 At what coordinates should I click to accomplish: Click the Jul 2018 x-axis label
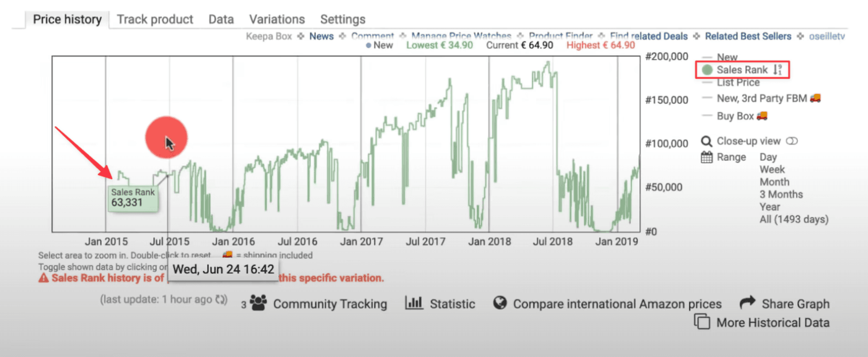pyautogui.click(x=553, y=242)
